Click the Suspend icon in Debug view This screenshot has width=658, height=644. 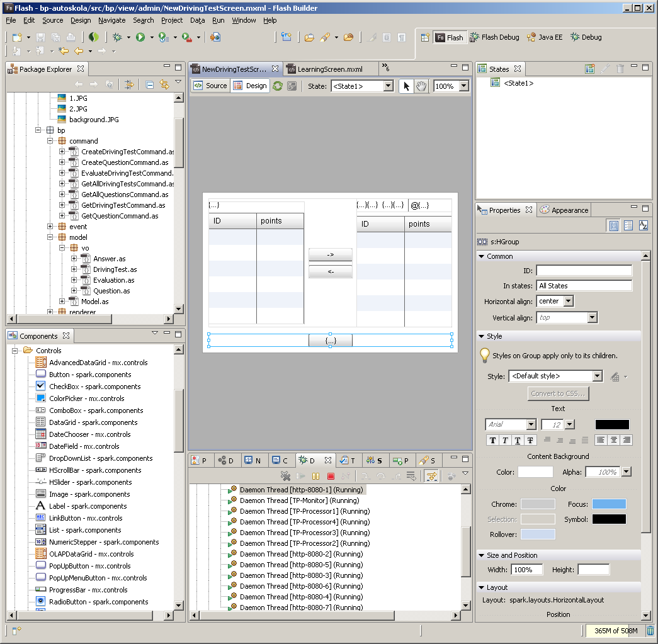[x=315, y=476]
